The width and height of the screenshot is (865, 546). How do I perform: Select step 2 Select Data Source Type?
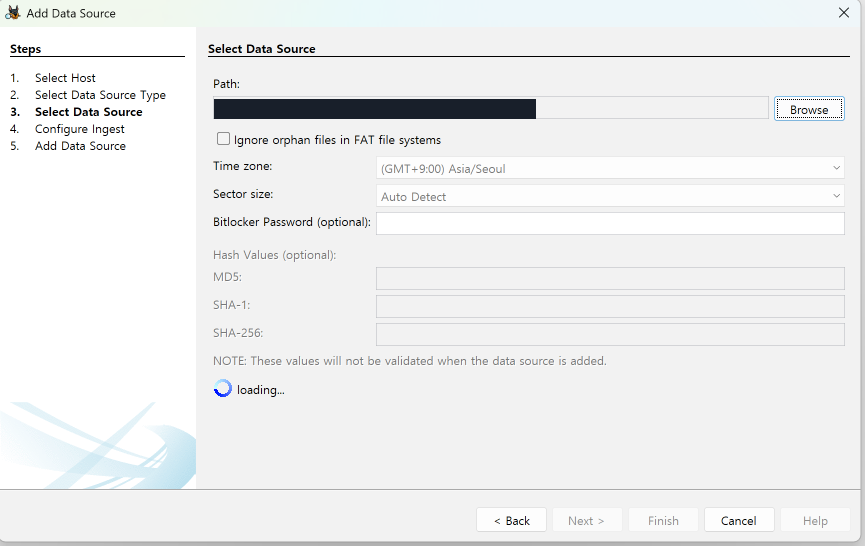click(x=100, y=95)
